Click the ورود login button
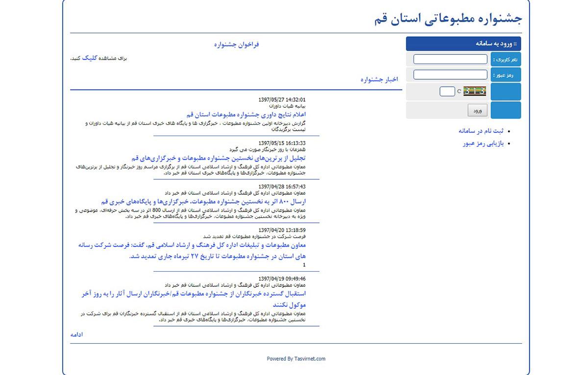 click(x=478, y=111)
